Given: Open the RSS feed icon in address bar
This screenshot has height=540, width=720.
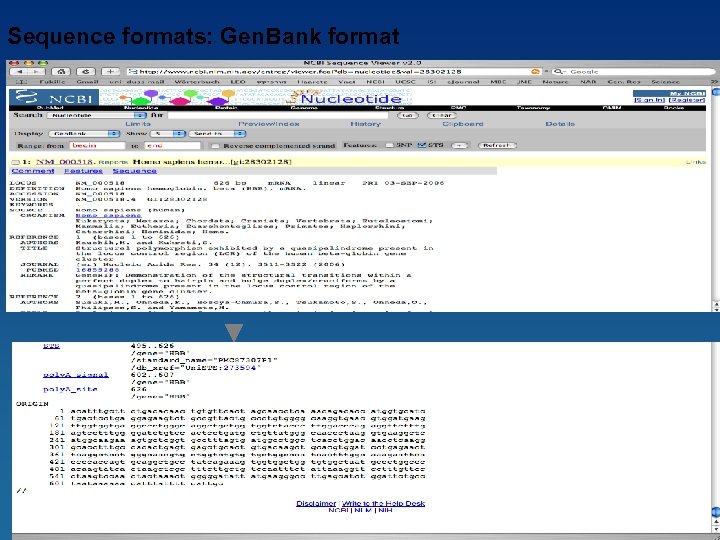Looking at the screenshot, I should [535, 72].
